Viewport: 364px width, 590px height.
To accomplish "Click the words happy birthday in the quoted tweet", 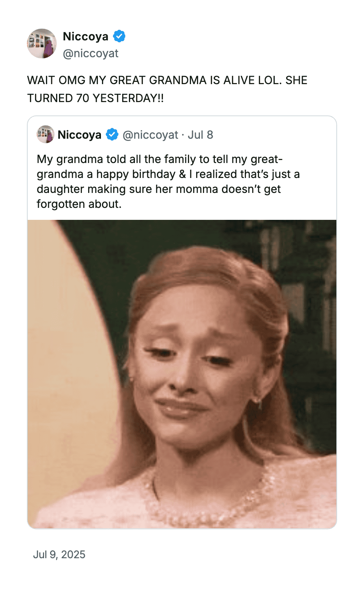I will tap(136, 174).
